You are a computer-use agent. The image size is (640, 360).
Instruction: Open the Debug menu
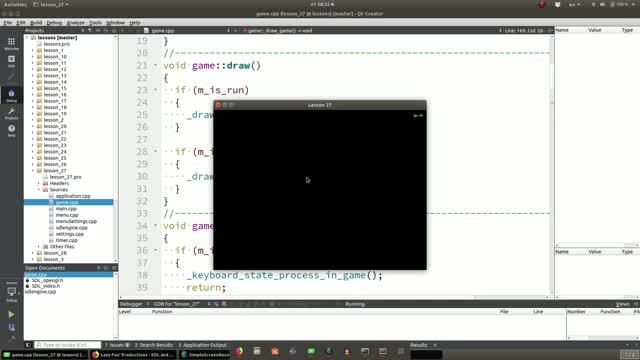click(x=54, y=22)
